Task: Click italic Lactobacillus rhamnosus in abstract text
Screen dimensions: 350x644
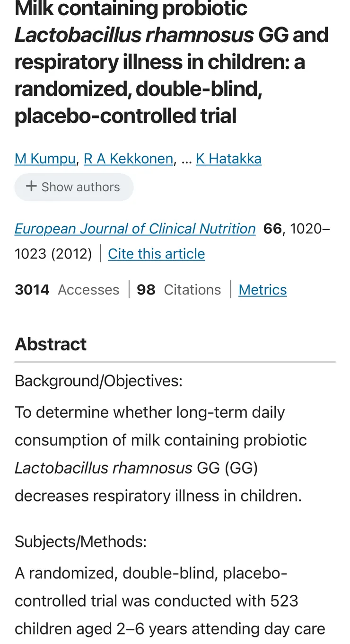Action: [104, 468]
